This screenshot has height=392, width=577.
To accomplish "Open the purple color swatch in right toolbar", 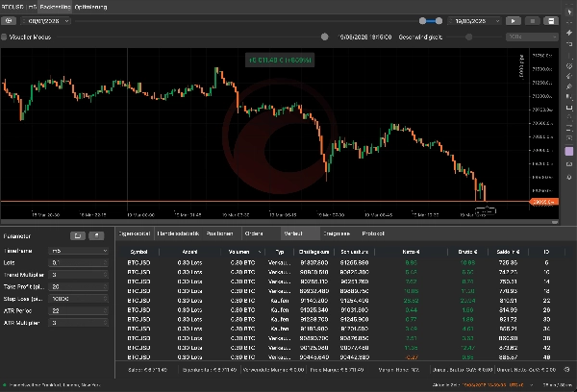I will coord(569,151).
